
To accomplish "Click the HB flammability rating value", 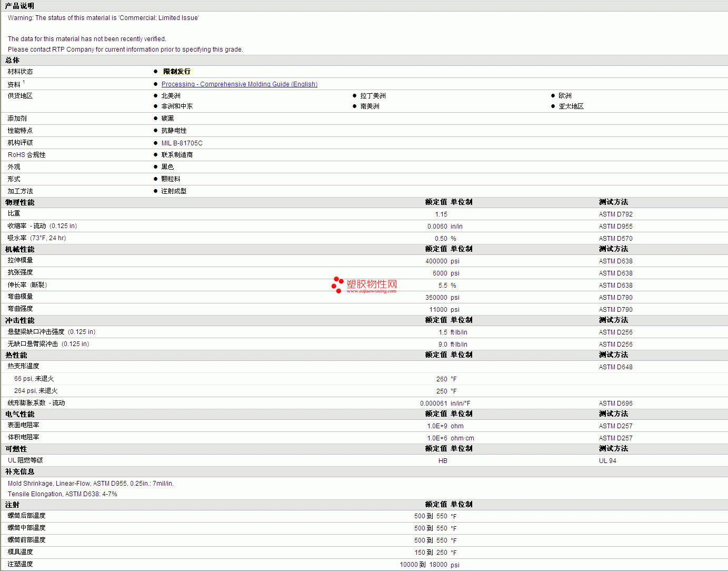I will pyautogui.click(x=443, y=461).
